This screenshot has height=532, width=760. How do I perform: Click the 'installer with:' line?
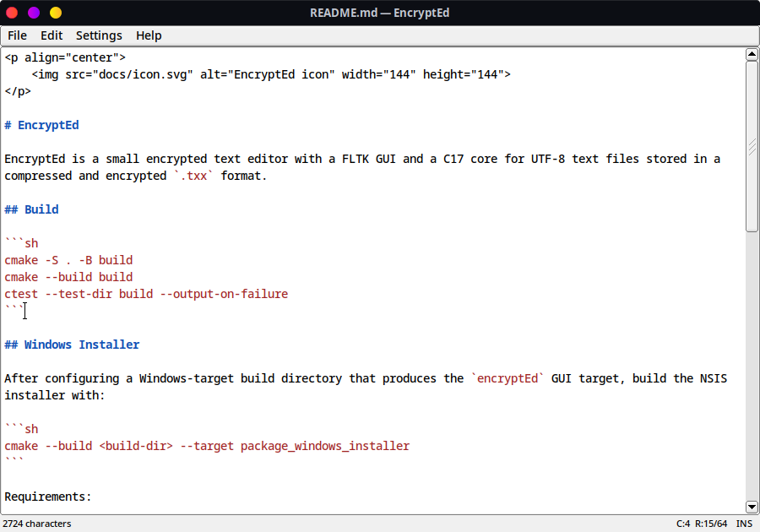(55, 395)
